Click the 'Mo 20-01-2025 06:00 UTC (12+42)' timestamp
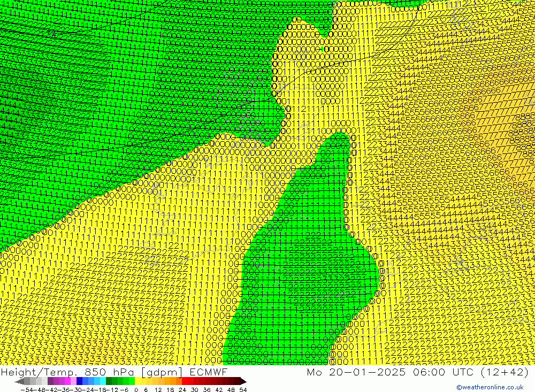Viewport: 535px width, 392px height. tap(418, 372)
